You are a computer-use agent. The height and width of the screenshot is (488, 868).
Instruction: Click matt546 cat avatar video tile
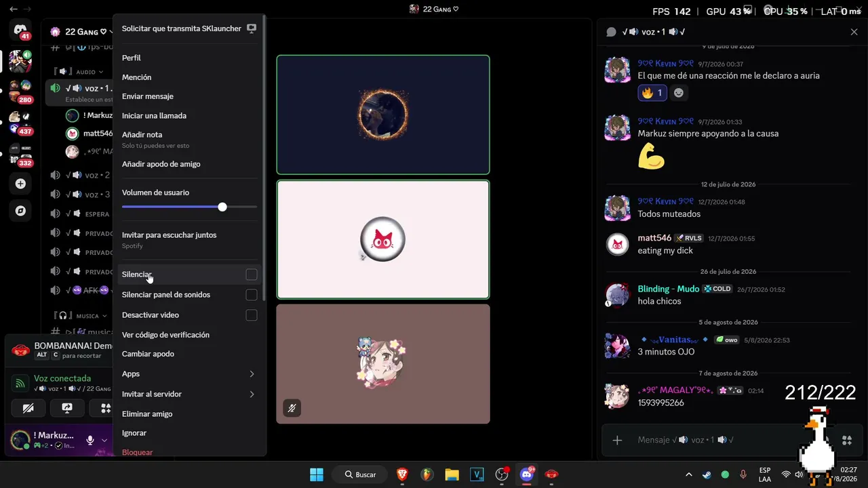[x=383, y=239]
